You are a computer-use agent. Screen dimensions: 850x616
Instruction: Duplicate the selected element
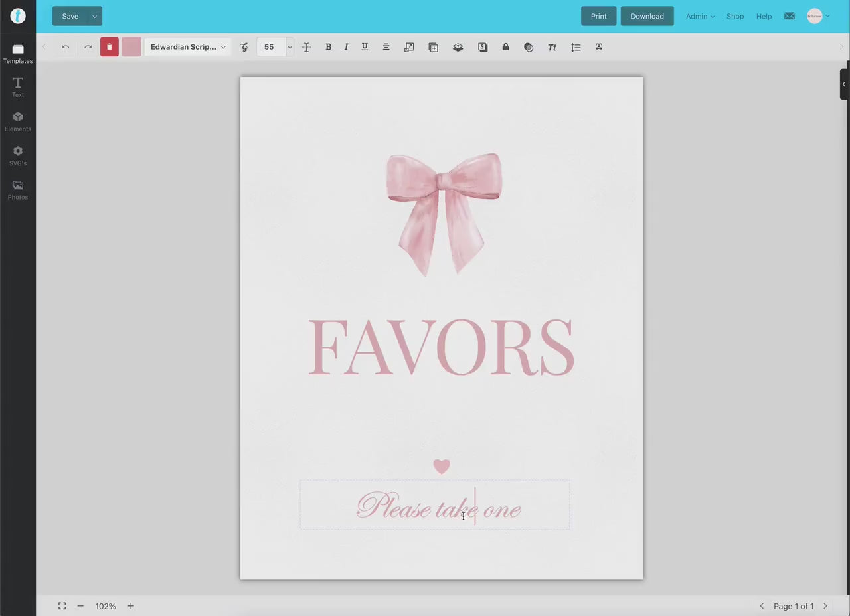click(x=433, y=47)
